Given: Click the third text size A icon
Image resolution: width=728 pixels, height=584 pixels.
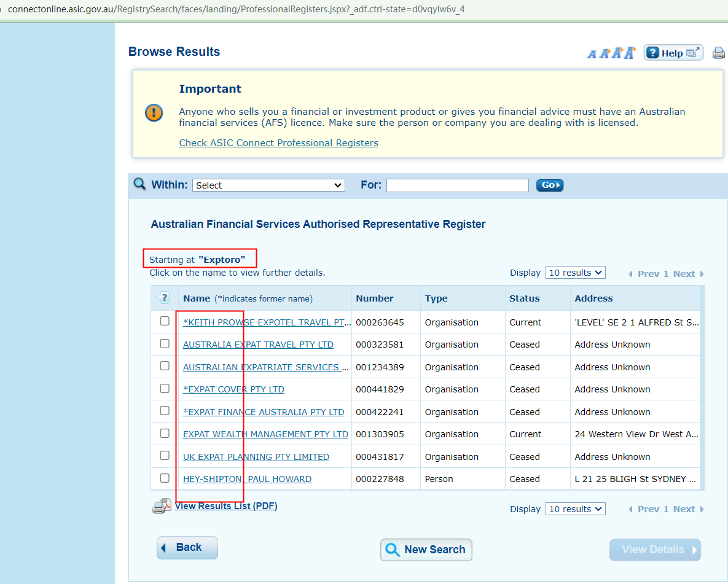Looking at the screenshot, I should point(617,53).
